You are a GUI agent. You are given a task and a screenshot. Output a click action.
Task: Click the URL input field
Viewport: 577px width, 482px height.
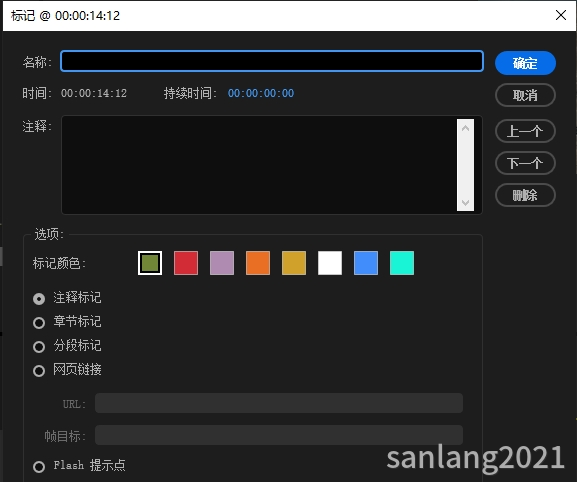[x=279, y=403]
